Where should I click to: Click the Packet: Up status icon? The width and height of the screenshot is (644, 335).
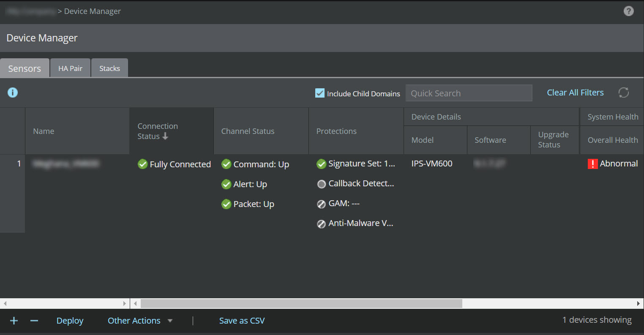[x=226, y=204]
